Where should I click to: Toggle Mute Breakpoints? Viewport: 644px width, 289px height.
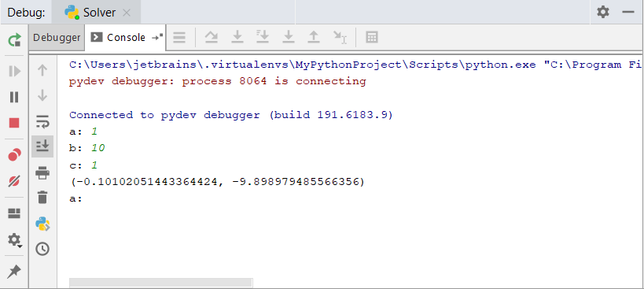point(14,181)
